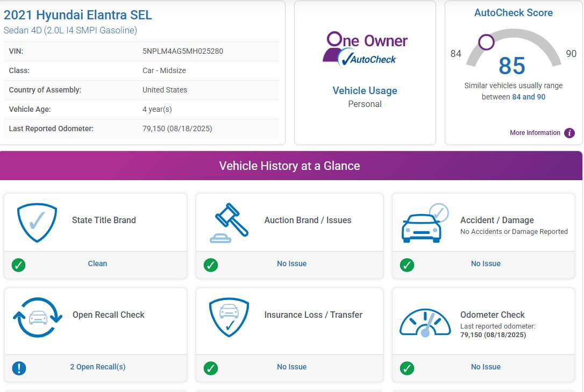This screenshot has width=584, height=392.
Task: Click the Open Recall Check circular arrows icon
Action: [38, 317]
